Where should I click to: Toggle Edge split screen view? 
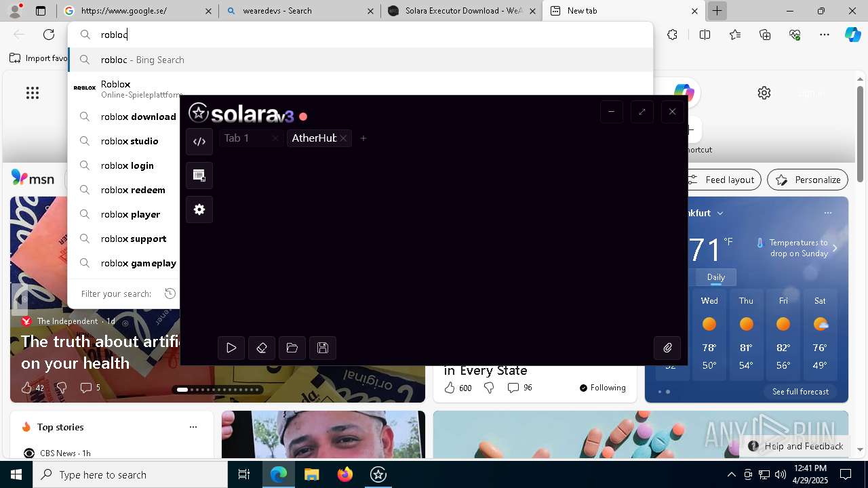705,35
